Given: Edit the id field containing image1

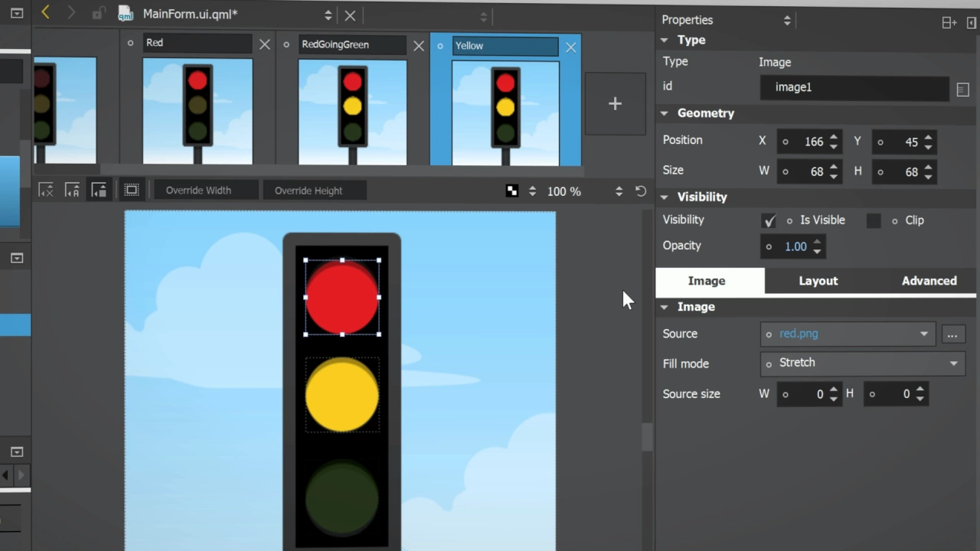Looking at the screenshot, I should [854, 87].
